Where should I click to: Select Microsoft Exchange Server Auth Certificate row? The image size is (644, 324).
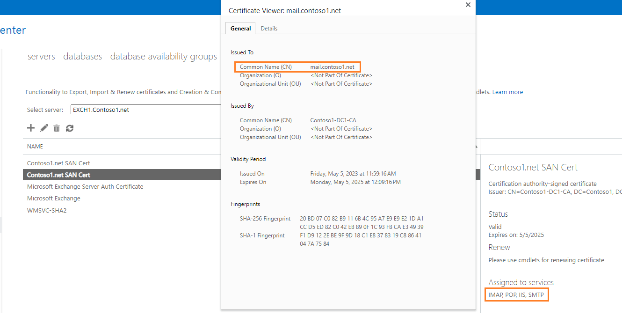[x=122, y=186]
